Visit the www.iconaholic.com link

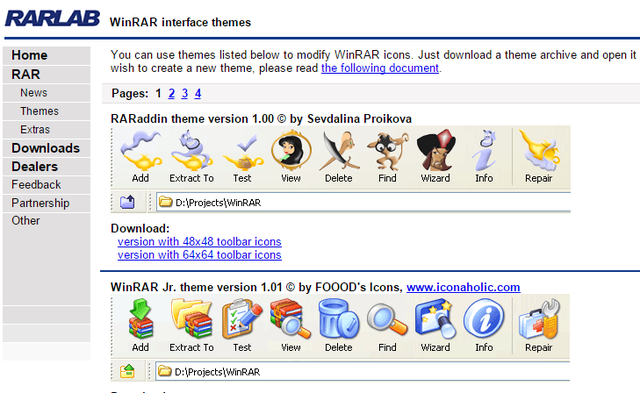click(463, 287)
